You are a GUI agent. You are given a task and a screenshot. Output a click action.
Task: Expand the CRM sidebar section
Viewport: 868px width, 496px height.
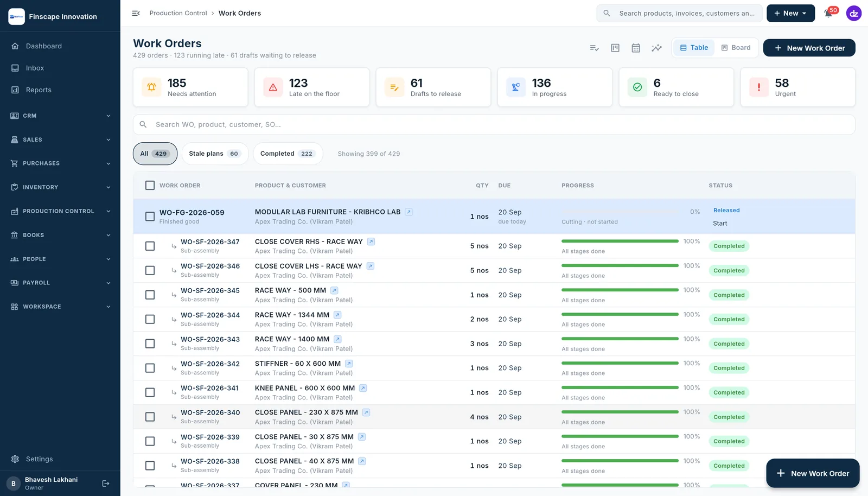pos(60,116)
